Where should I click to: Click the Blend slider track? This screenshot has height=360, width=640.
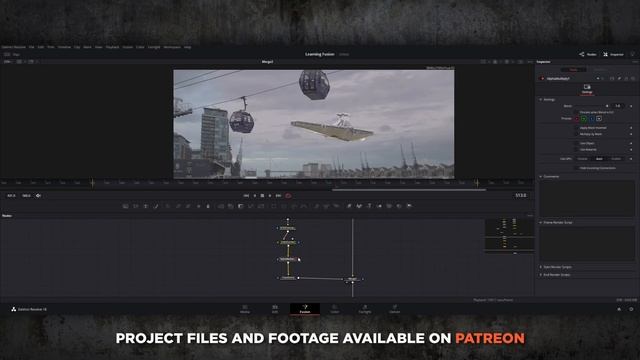coord(591,106)
